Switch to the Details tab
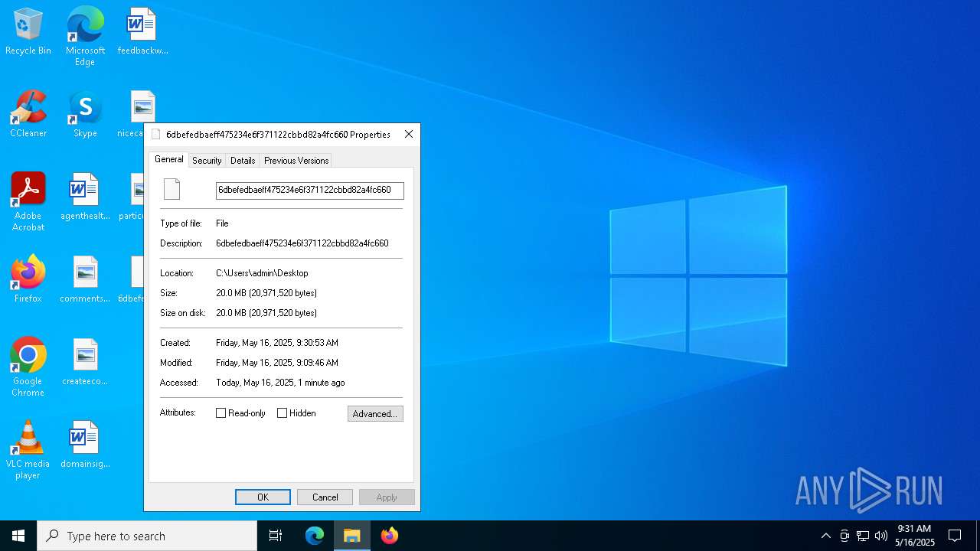Image resolution: width=980 pixels, height=551 pixels. tap(243, 161)
